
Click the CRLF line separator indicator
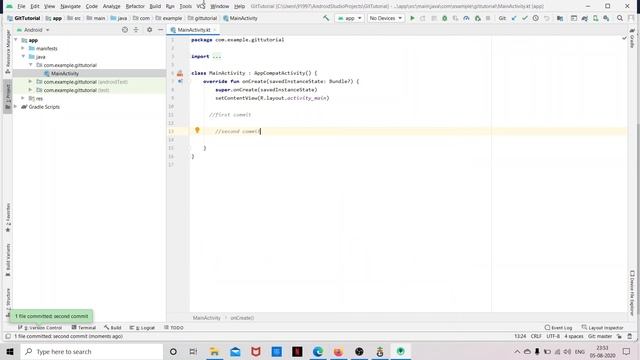(x=536, y=336)
